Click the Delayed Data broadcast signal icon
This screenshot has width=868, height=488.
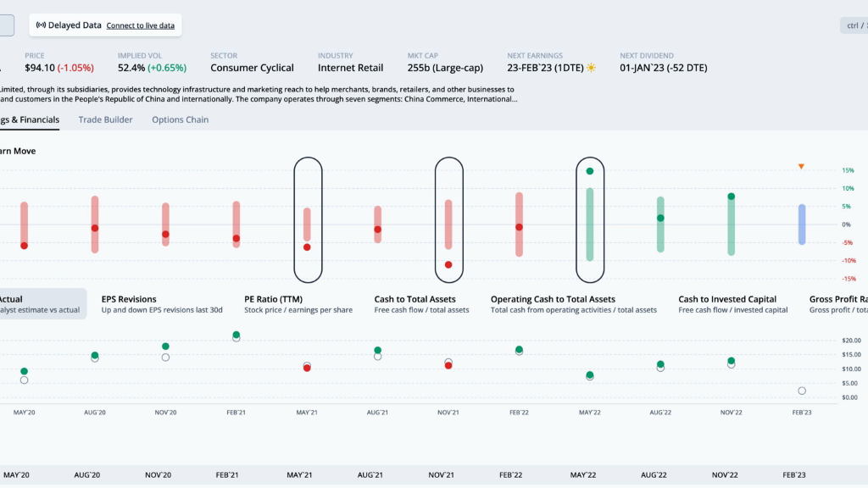[x=41, y=25]
